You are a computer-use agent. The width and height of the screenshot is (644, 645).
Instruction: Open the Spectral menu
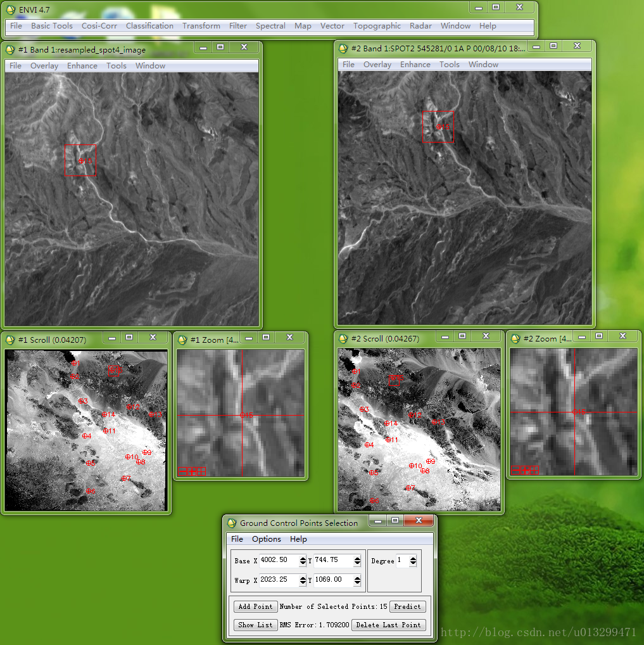(x=270, y=25)
